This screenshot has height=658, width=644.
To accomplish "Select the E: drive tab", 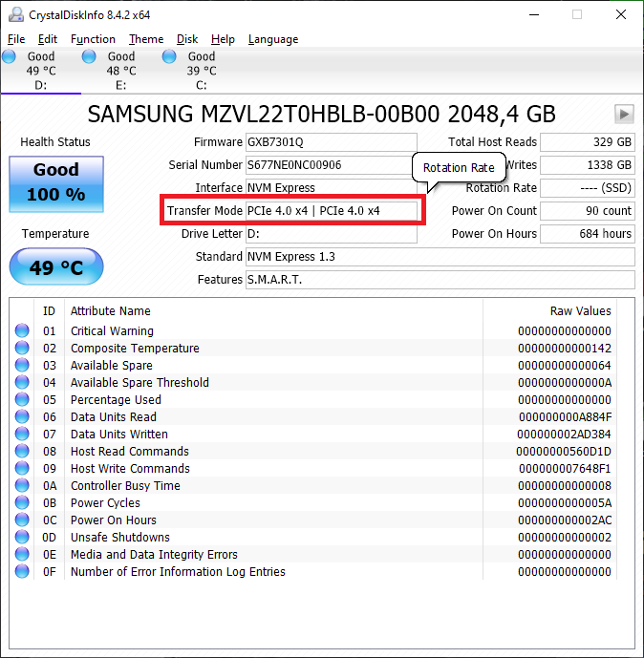I will pos(121,71).
